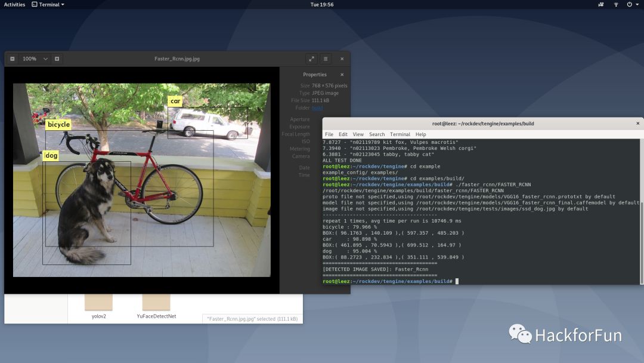Click the 'bicycle : 79.966 %' terminal line

click(349, 227)
